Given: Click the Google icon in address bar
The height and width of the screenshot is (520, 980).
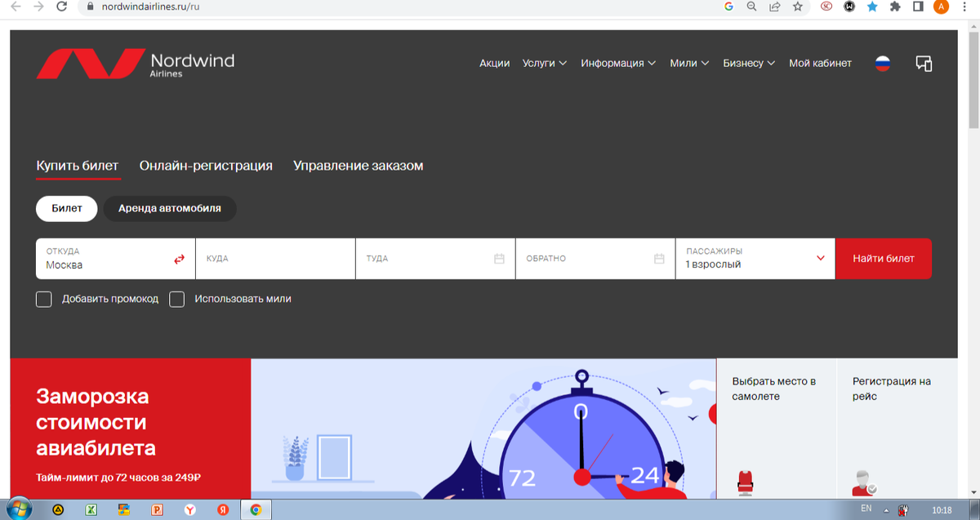Looking at the screenshot, I should point(728,7).
